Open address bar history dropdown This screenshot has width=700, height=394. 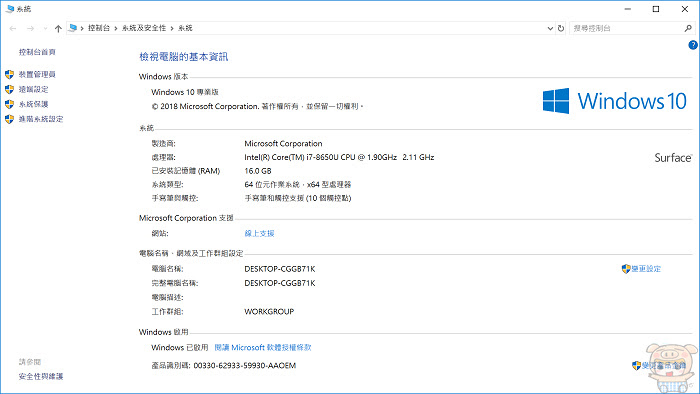coord(550,28)
